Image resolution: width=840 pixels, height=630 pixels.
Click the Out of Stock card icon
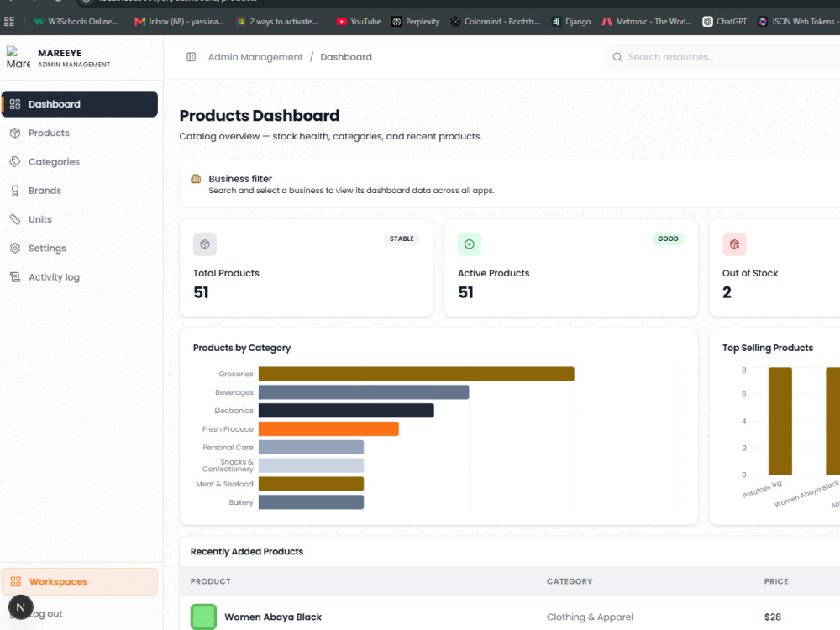click(x=734, y=244)
